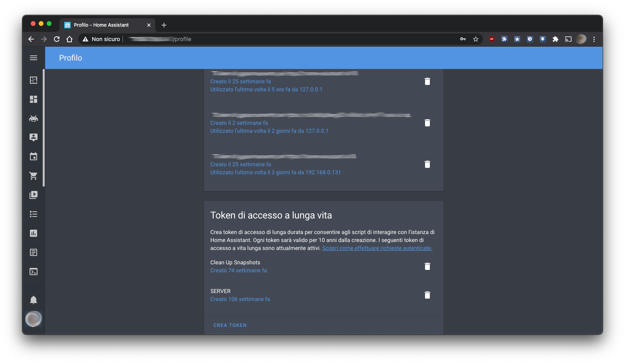Open the calendar icon in the sidebar
Image resolution: width=625 pixels, height=364 pixels.
[x=34, y=156]
